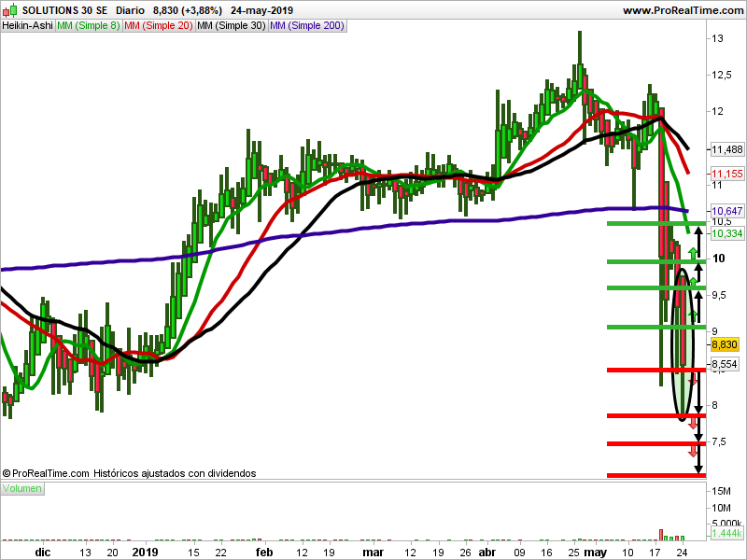Select the yellow 8,830 current price tag
Viewport: 747px width, 560px height.
(725, 343)
